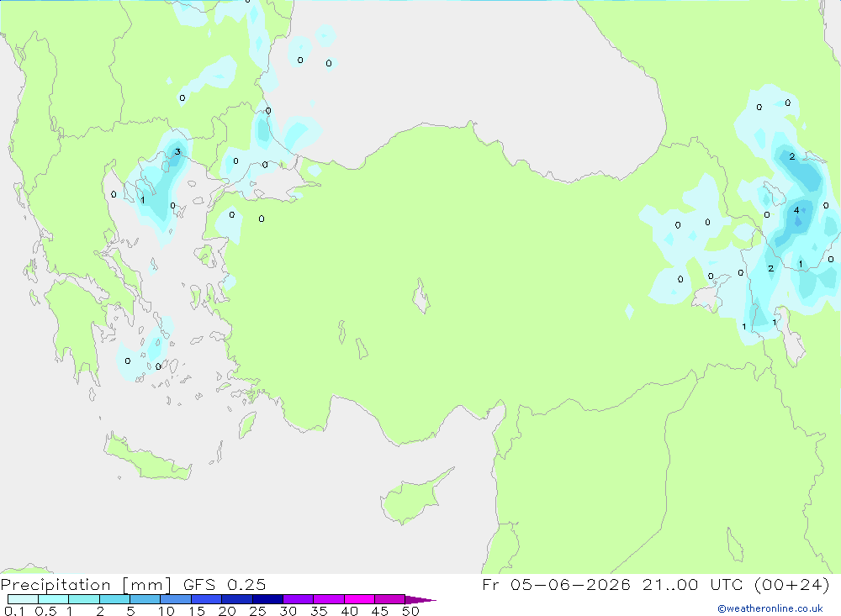
Task: Click the '0.5' legend scale number
Action: [45, 611]
